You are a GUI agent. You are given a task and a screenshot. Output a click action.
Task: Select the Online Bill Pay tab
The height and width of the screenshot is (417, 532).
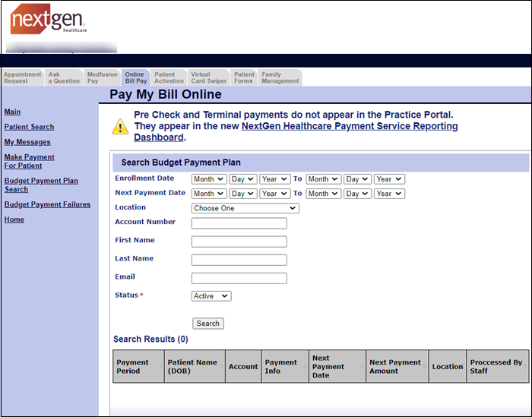pos(136,77)
